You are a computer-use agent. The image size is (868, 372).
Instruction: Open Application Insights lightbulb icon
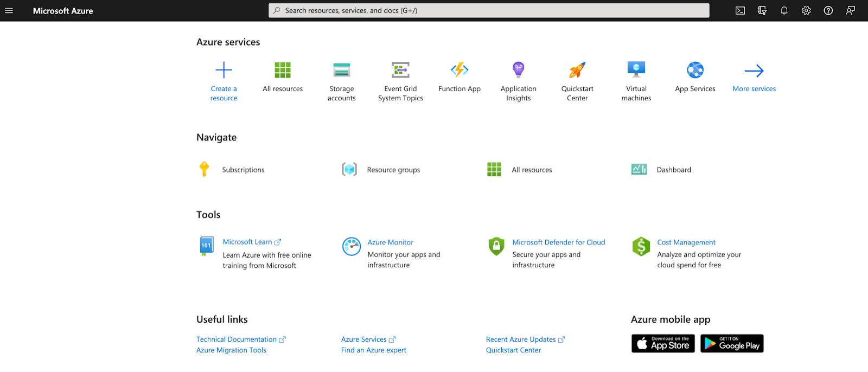pyautogui.click(x=519, y=69)
